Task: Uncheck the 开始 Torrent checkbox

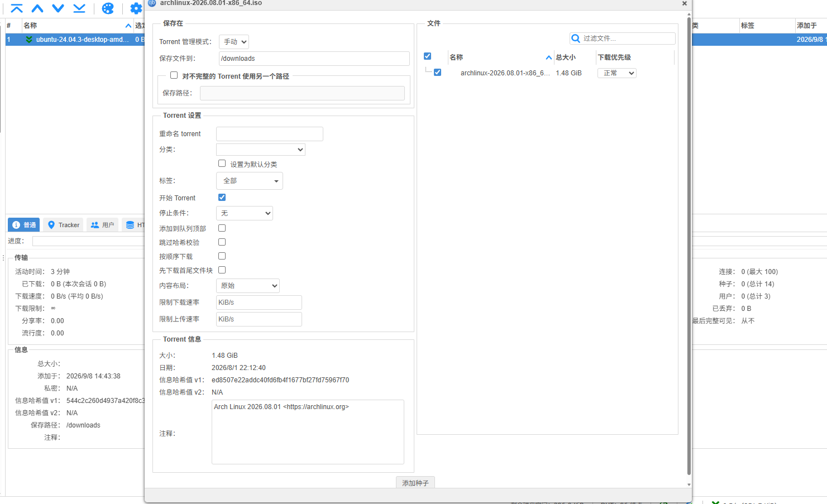Action: click(x=222, y=198)
